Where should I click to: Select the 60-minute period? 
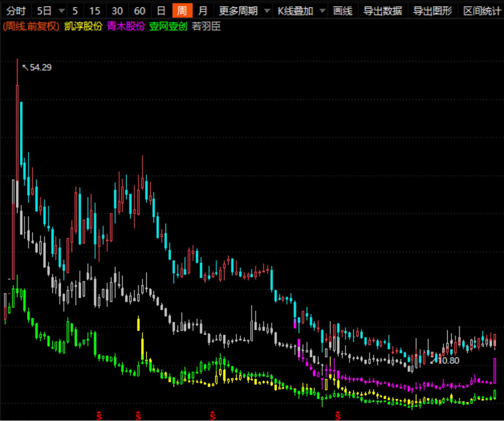point(139,11)
